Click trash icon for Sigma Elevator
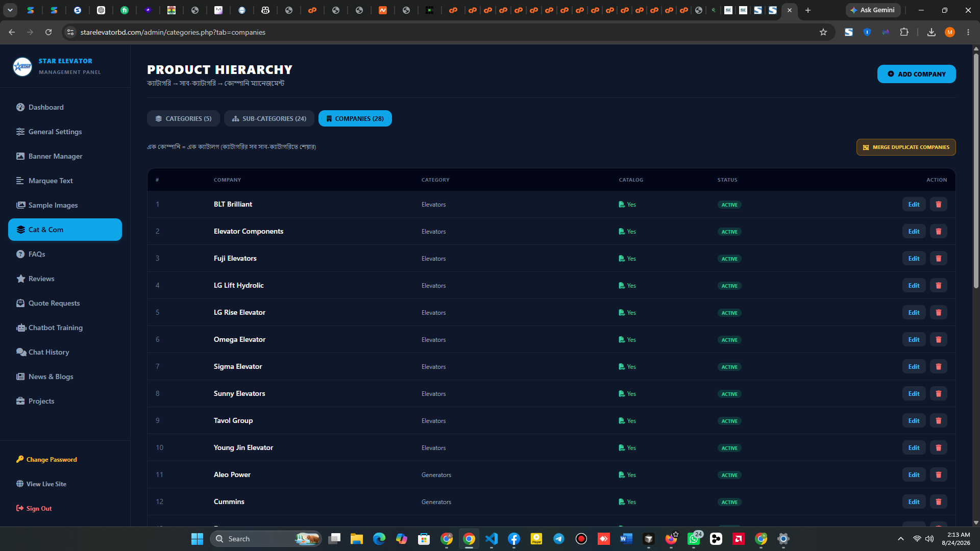Viewport: 980px width, 551px height. pyautogui.click(x=938, y=367)
